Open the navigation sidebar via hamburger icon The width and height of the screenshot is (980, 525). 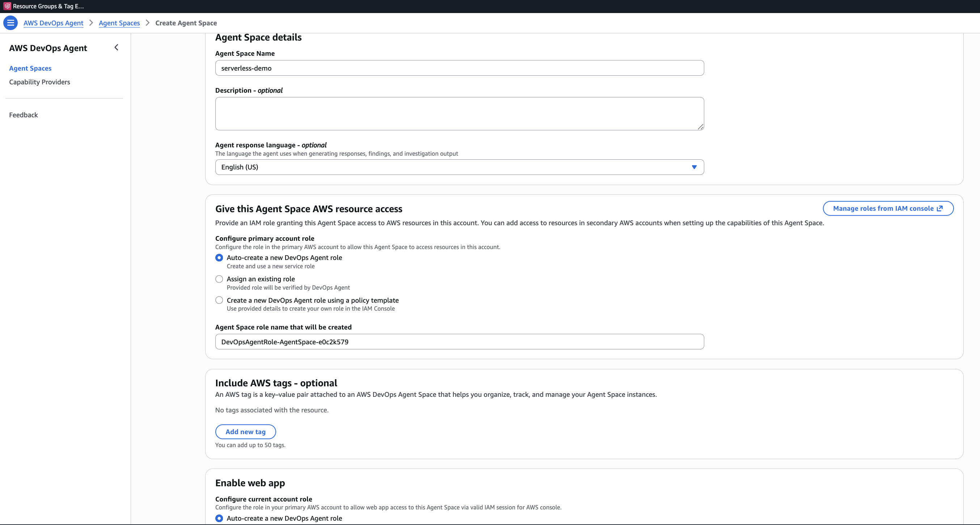click(10, 22)
